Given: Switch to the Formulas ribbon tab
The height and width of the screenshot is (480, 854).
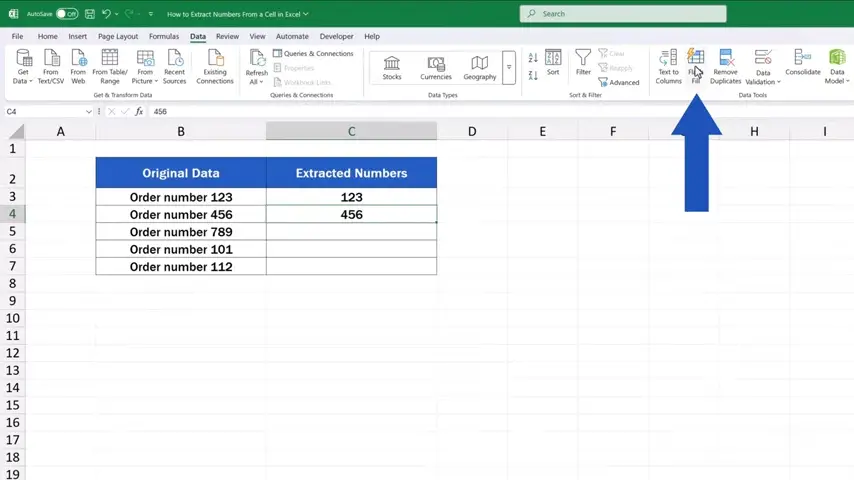Looking at the screenshot, I should tap(164, 36).
